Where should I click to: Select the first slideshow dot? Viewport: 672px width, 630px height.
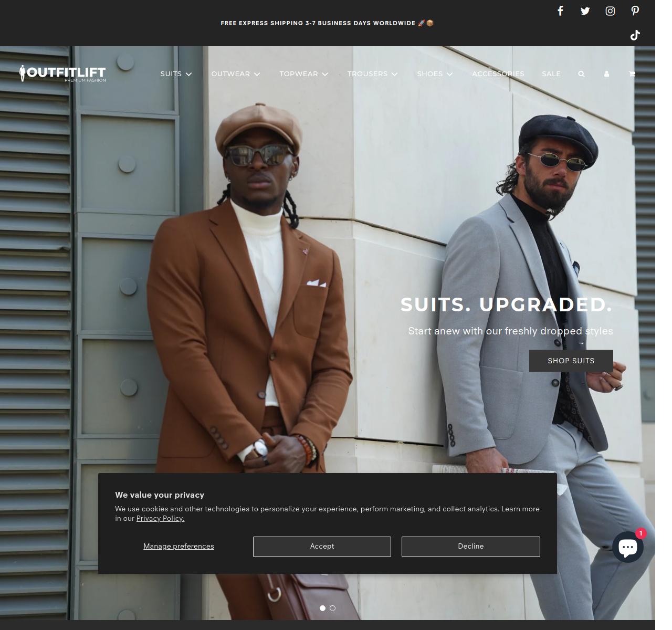pos(322,608)
